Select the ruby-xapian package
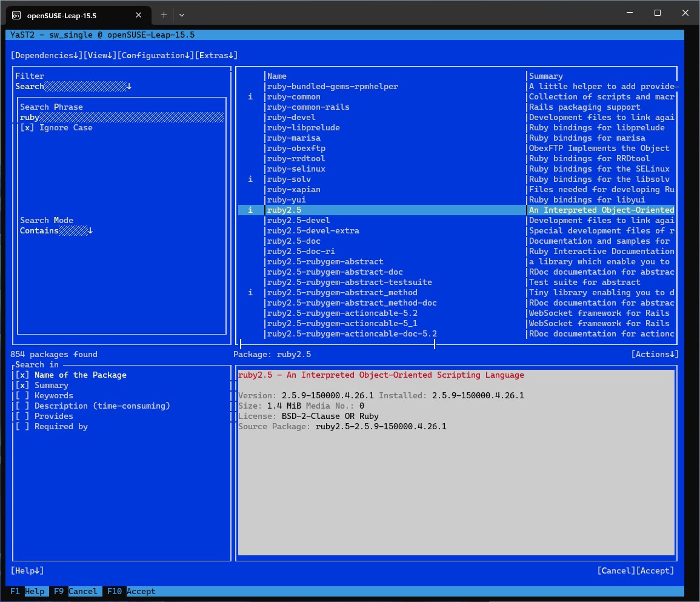This screenshot has width=700, height=602. click(457, 189)
